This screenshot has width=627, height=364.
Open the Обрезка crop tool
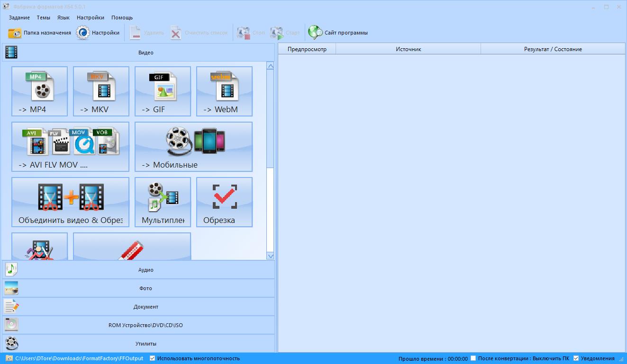[224, 202]
